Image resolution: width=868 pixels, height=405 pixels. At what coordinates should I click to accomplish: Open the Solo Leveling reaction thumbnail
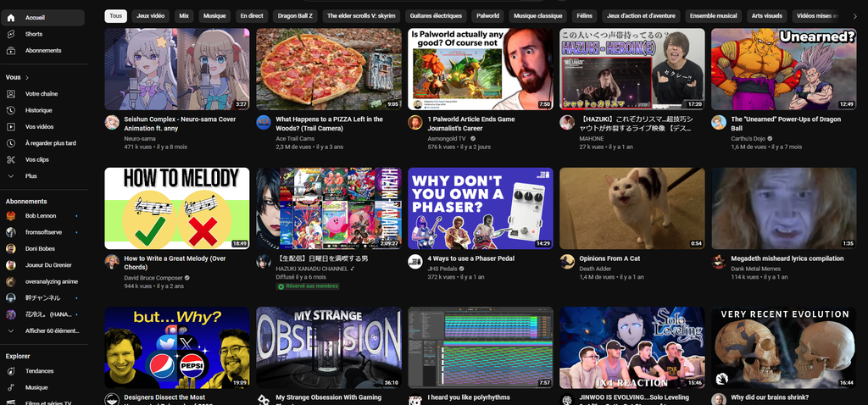(632, 348)
